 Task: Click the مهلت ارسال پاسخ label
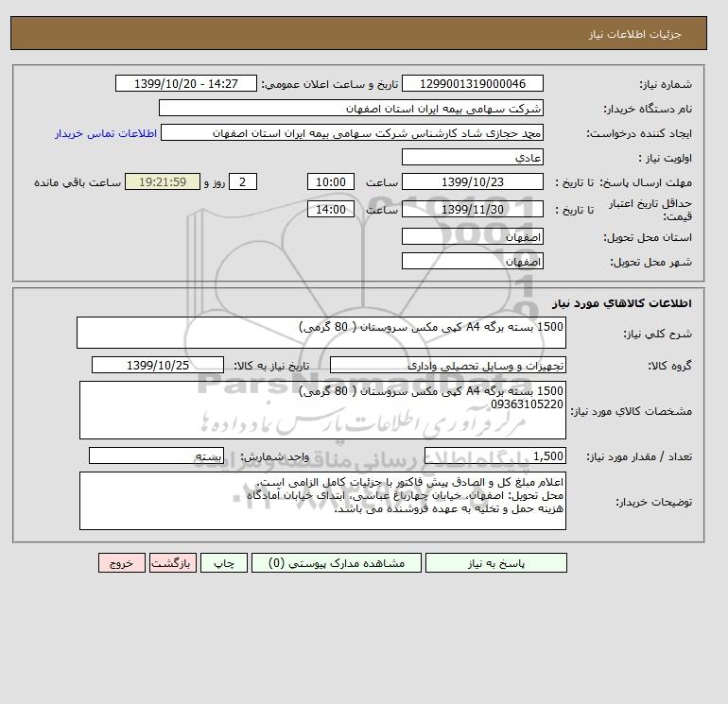coord(647,182)
